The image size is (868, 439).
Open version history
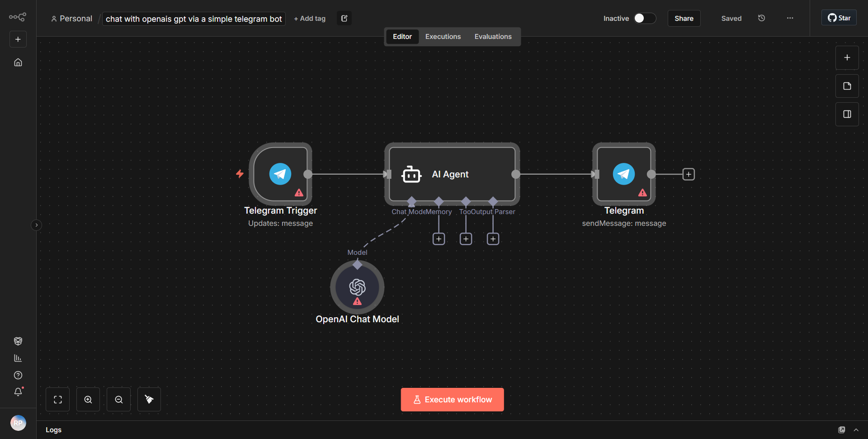click(761, 18)
